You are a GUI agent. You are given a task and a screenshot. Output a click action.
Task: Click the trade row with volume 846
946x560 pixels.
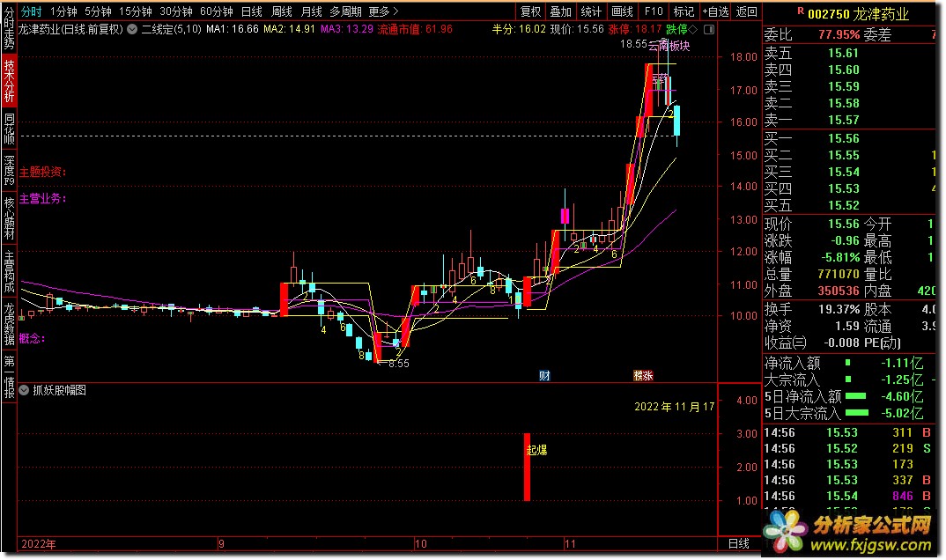[x=849, y=496]
